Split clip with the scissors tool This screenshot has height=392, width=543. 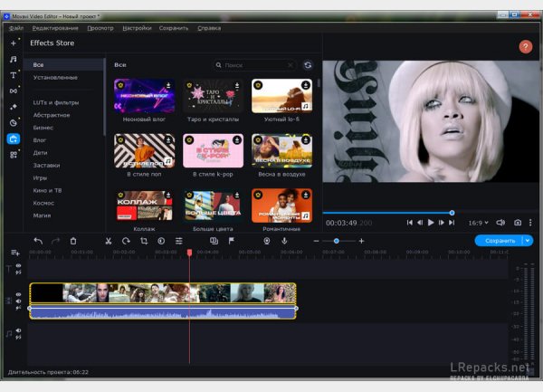click(109, 241)
